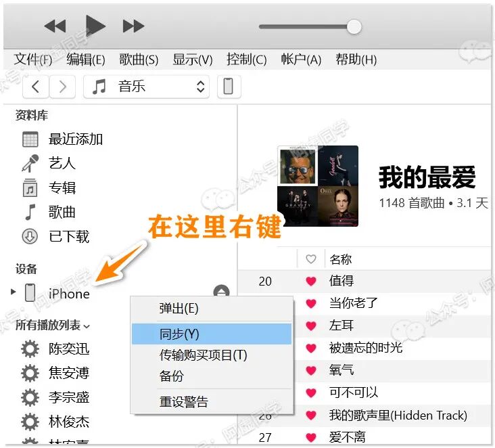Click track number 20

[265, 282]
